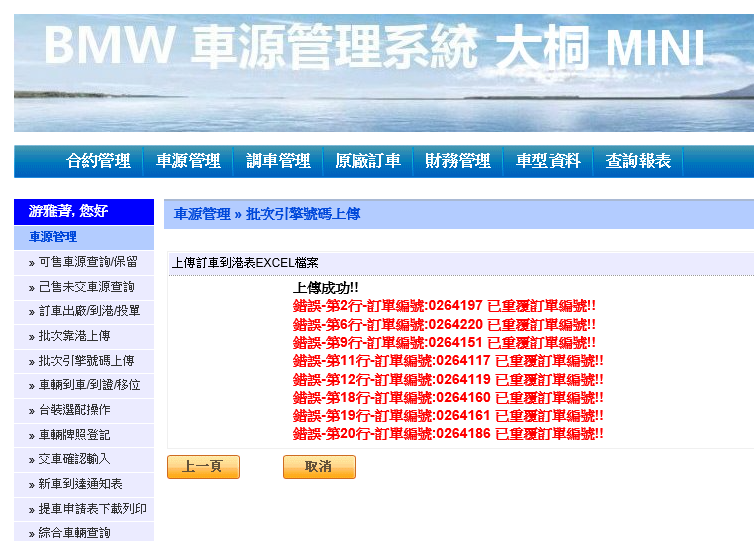Open the 合約管理 menu
Image resolution: width=754 pixels, height=541 pixels.
[98, 161]
